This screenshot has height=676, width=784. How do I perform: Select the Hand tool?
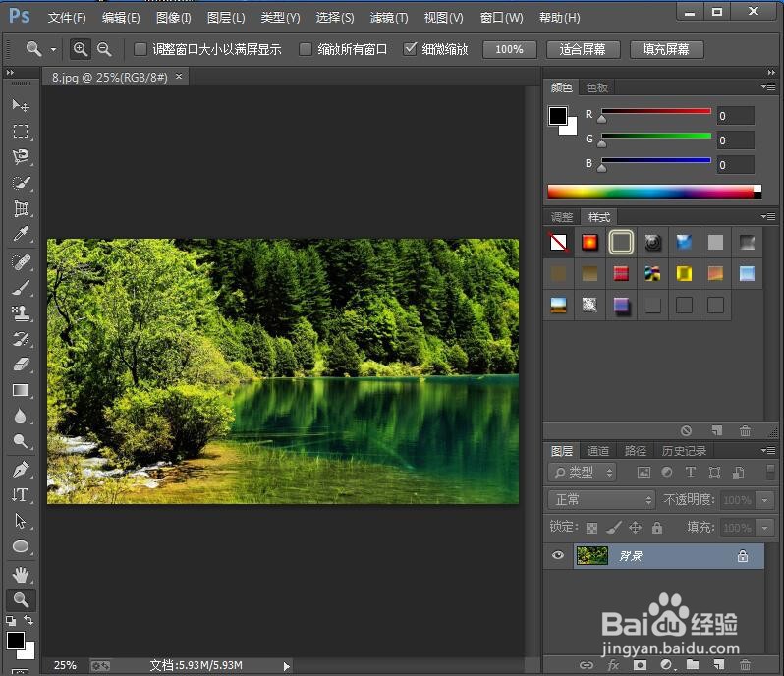point(21,575)
